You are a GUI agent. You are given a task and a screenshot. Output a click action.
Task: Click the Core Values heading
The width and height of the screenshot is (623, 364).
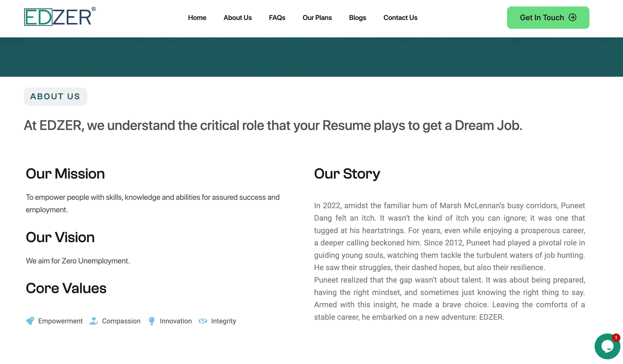point(66,288)
